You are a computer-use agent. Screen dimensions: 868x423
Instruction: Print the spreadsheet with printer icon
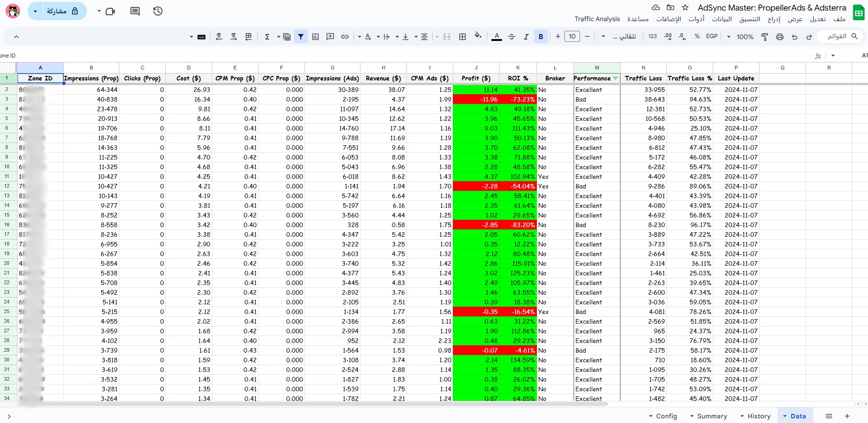[x=780, y=37]
